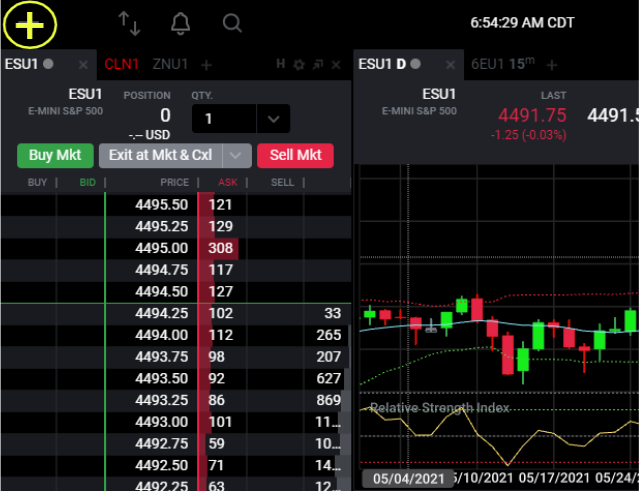Click the Buy Mkt button
This screenshot has width=640, height=491.
(x=55, y=156)
